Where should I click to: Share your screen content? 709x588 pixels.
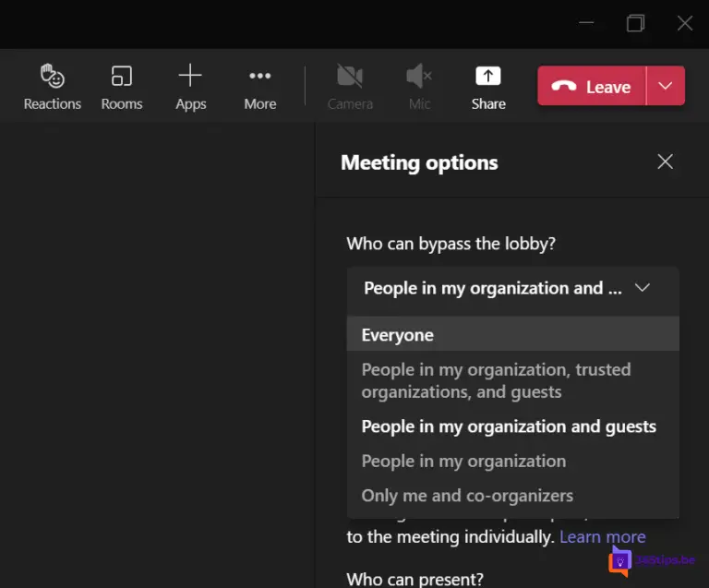click(488, 87)
